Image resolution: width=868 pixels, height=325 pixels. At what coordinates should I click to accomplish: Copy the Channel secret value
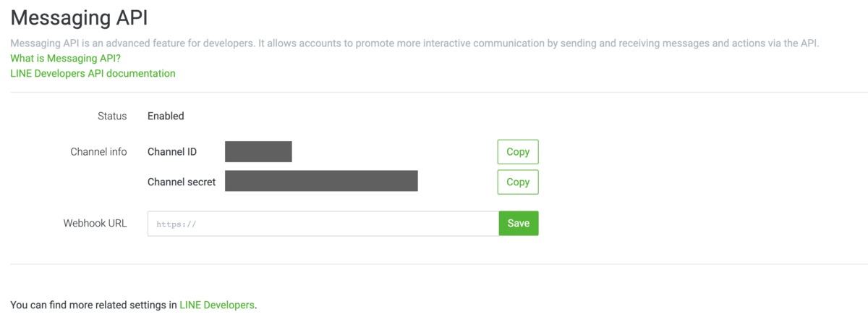click(x=518, y=182)
